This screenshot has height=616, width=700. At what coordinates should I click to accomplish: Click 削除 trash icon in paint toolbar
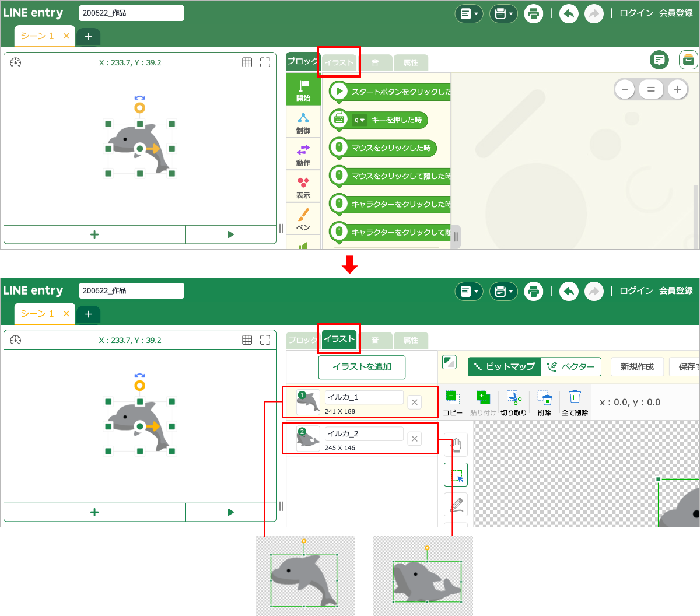[x=544, y=402]
